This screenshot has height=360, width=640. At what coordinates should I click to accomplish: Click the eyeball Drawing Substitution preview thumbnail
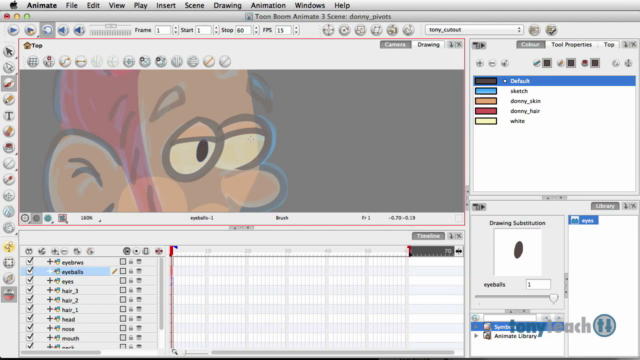(x=518, y=252)
